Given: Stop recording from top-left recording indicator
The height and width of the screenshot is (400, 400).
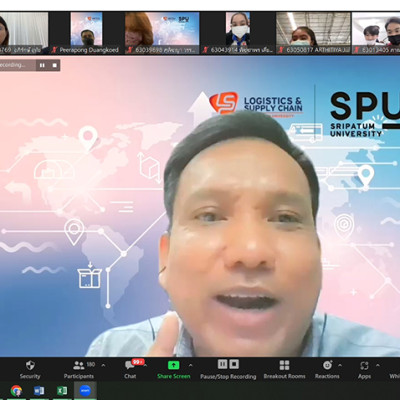Looking at the screenshot, I should coord(55,65).
